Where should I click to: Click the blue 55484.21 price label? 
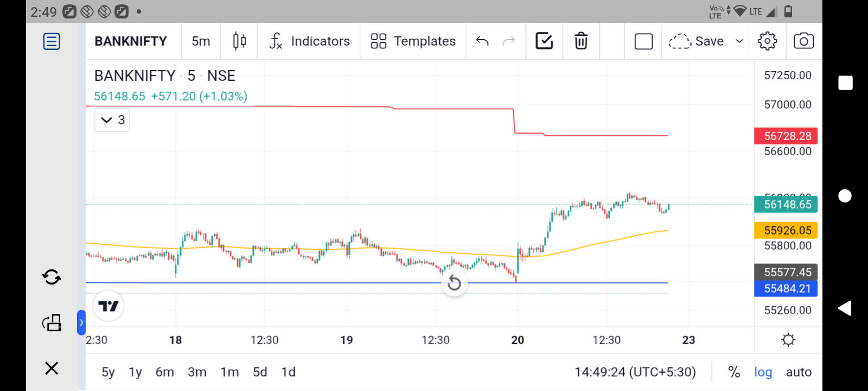tap(786, 288)
